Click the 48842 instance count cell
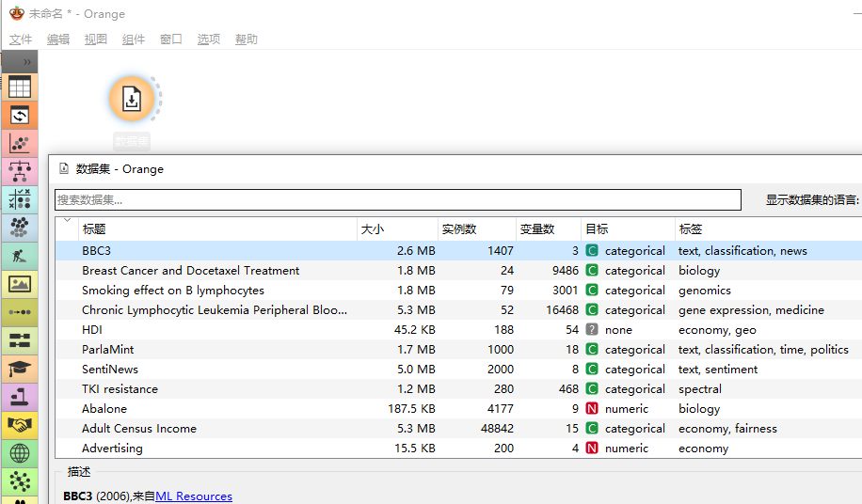Viewport: 862px width, 504px height. (x=497, y=429)
